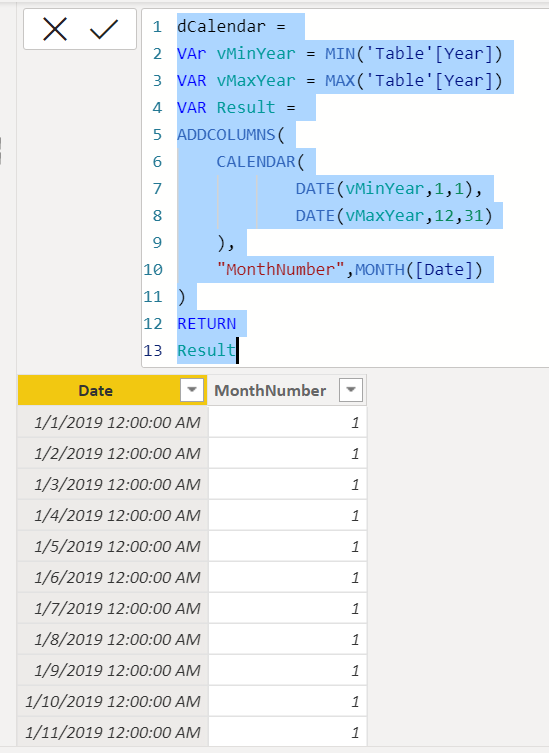Image resolution: width=549 pixels, height=753 pixels.
Task: Place cursor on 'dCalendar =' formula line
Action: point(231,26)
